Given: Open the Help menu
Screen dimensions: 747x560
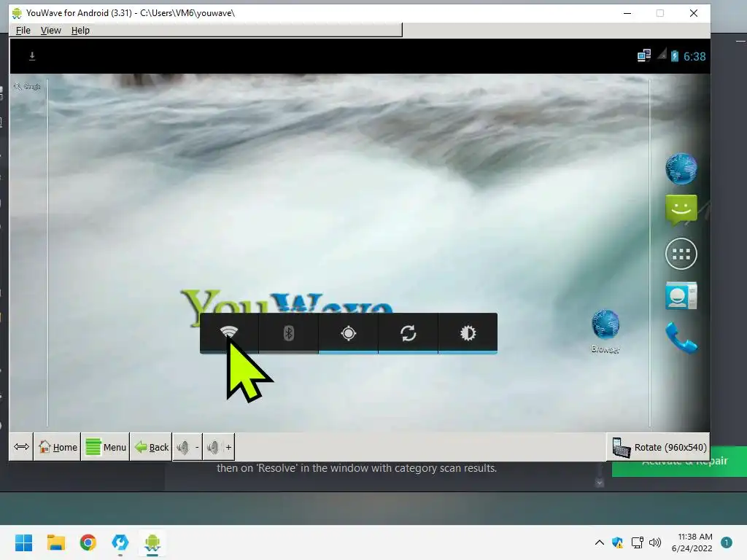Looking at the screenshot, I should click(80, 30).
